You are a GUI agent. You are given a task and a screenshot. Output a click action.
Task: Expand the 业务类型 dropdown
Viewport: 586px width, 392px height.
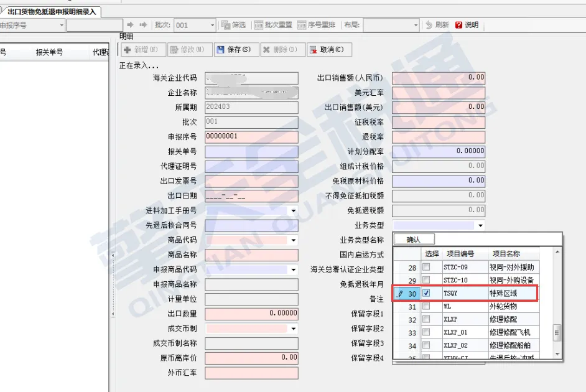coord(480,225)
